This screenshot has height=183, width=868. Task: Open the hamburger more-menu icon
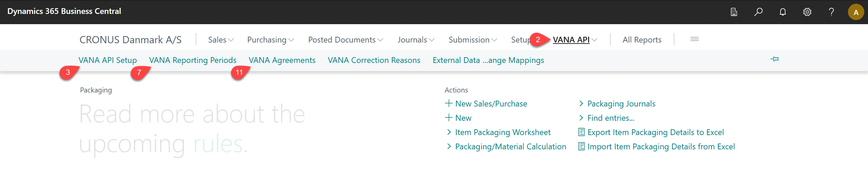pos(695,39)
